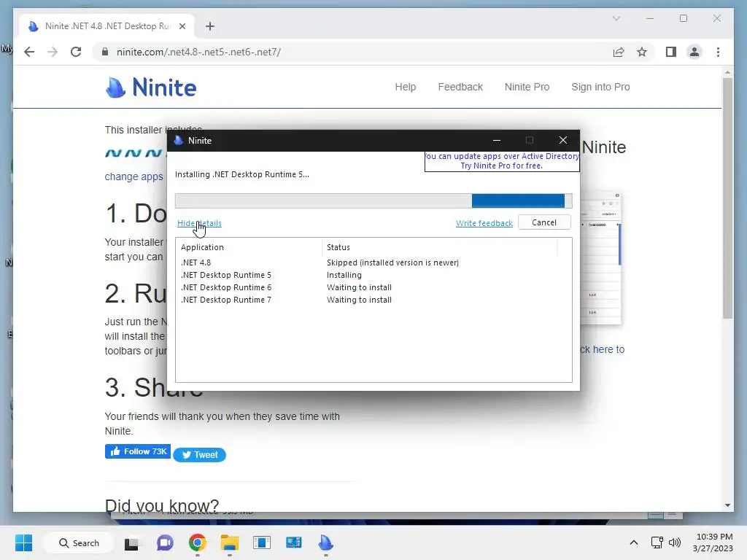Open the Chrome side panel

point(671,52)
